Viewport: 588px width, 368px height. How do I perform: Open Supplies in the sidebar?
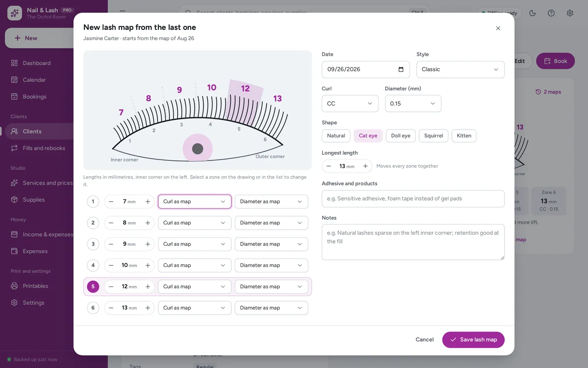coord(39,200)
